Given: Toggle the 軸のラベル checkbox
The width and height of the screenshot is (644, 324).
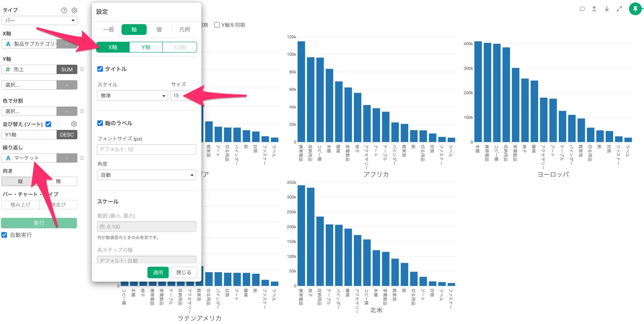Looking at the screenshot, I should [100, 123].
